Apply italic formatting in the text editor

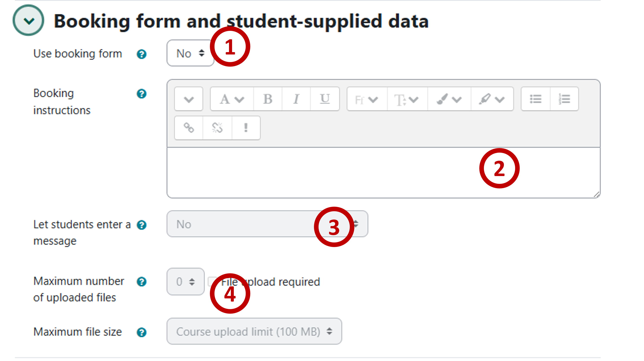pos(296,99)
